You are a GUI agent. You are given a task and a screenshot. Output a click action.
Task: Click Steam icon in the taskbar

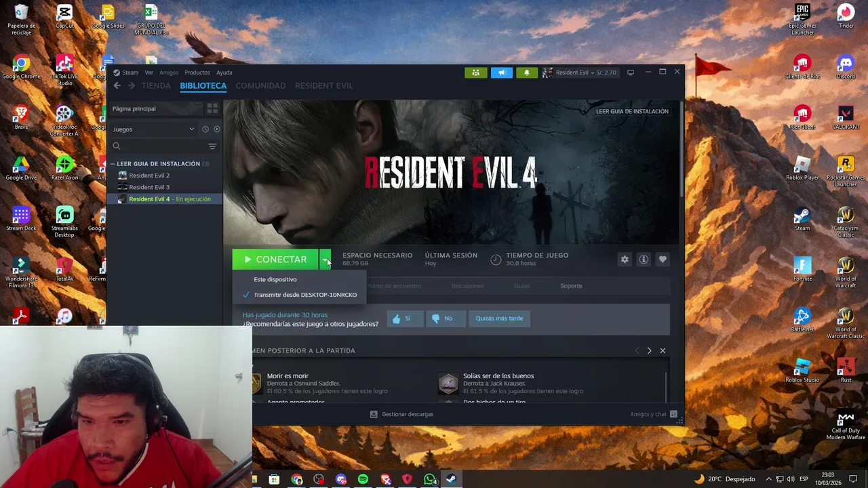[x=450, y=479]
